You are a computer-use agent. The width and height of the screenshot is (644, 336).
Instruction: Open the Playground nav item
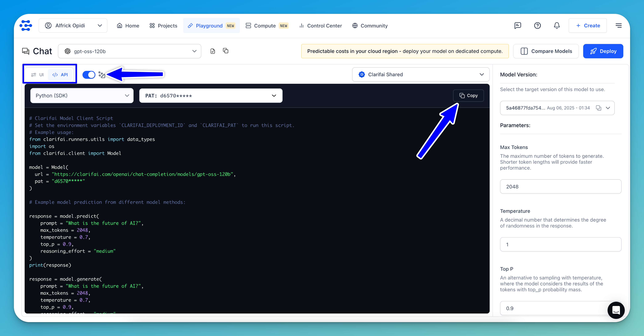click(211, 26)
